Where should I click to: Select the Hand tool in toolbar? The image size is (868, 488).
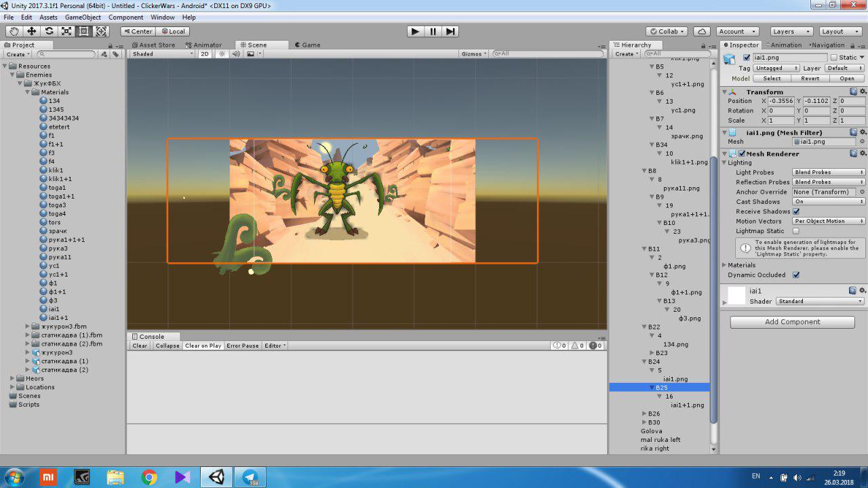point(14,31)
